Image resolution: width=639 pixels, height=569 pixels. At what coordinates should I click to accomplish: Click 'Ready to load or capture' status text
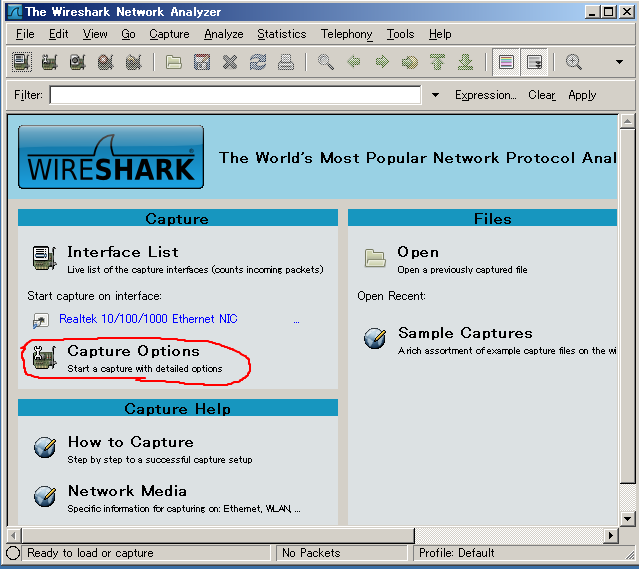point(90,553)
